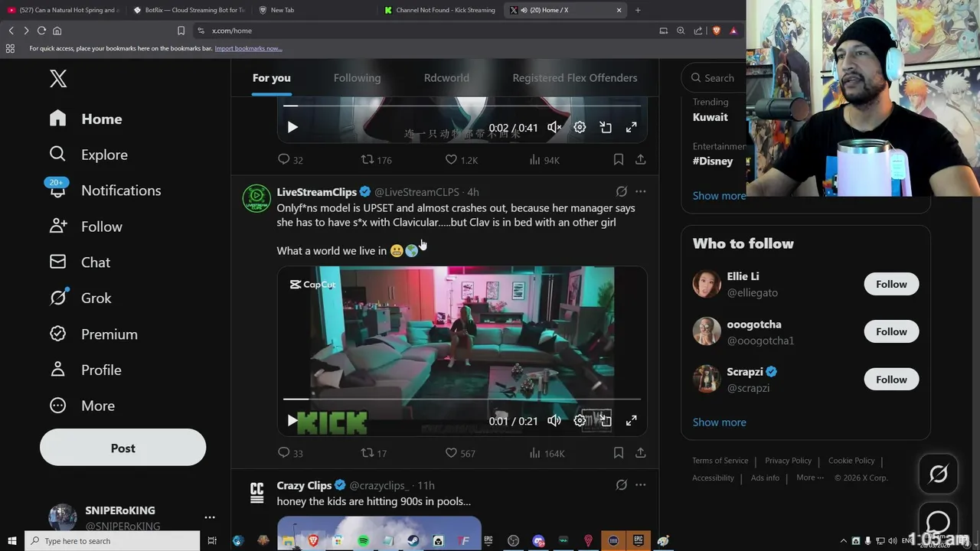The height and width of the screenshot is (551, 980).
Task: Open the Follow page in sidebar
Action: click(85, 227)
